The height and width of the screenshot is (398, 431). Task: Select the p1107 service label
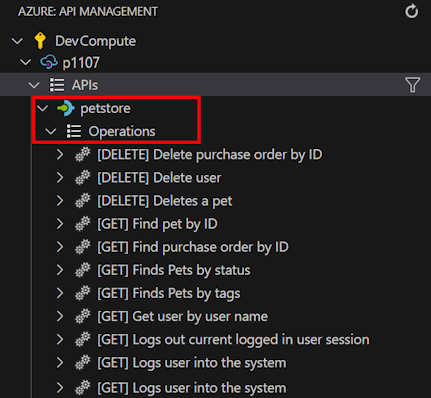81,63
